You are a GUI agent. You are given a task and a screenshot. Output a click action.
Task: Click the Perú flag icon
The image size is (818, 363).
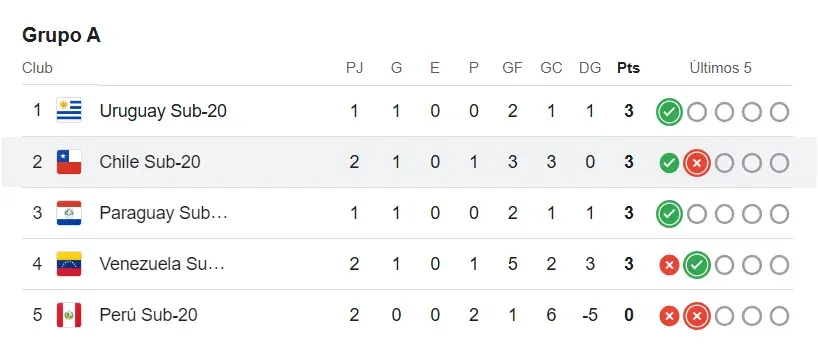click(x=69, y=315)
